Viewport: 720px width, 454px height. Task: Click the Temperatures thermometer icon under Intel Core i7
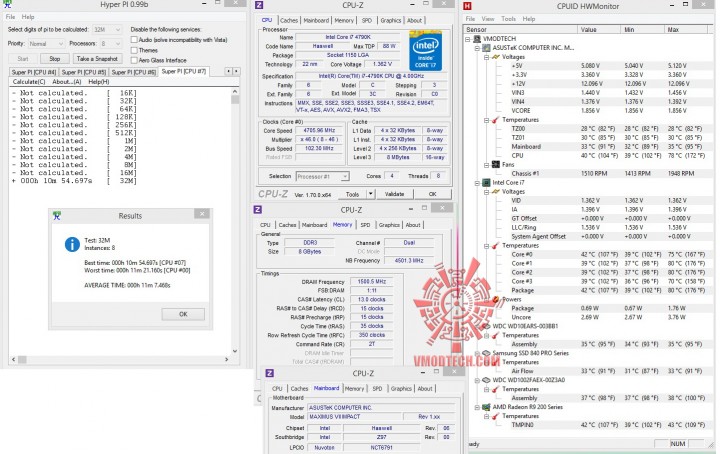pyautogui.click(x=495, y=246)
